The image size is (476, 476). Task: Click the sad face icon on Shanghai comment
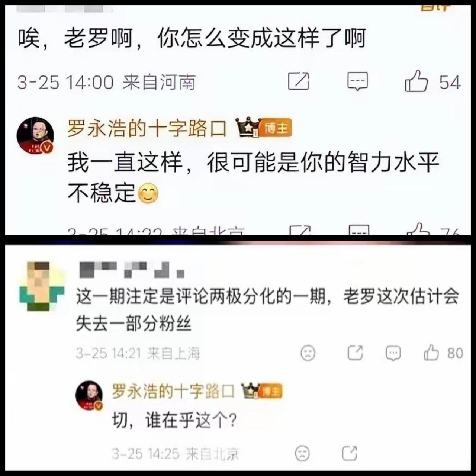[308, 353]
